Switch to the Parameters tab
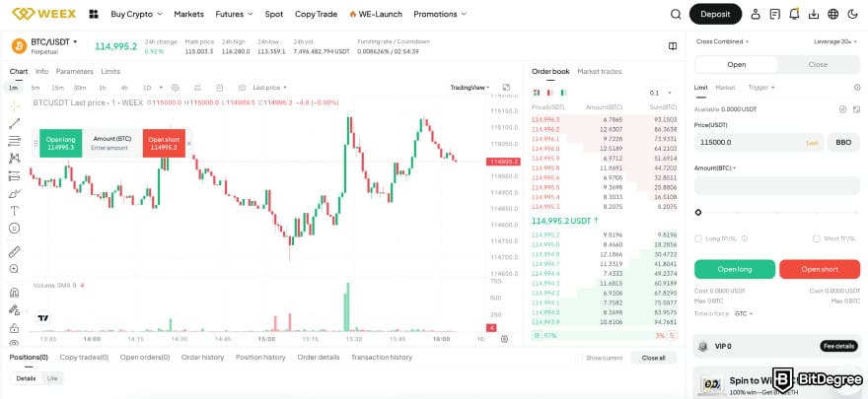The height and width of the screenshot is (399, 868). (x=74, y=71)
